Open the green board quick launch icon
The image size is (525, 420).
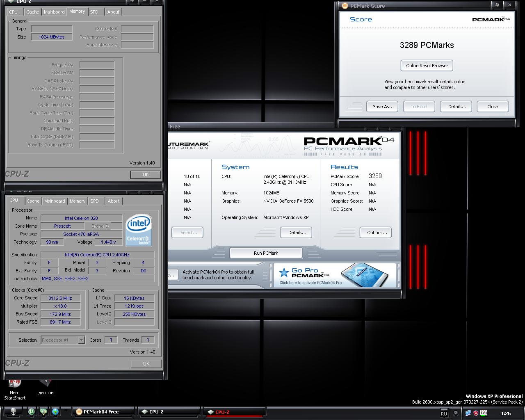43,412
